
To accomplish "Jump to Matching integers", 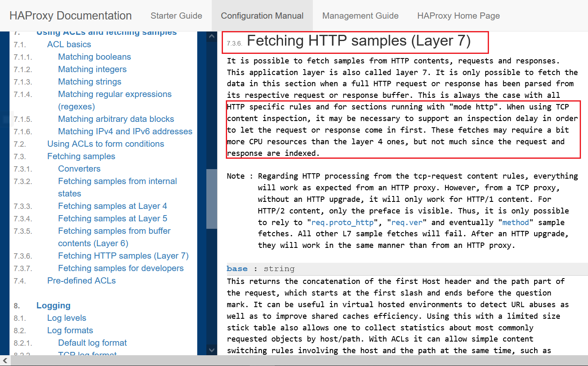I will (x=92, y=69).
